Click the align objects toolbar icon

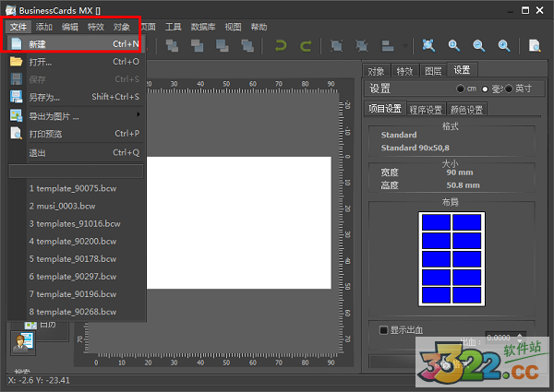coord(388,46)
